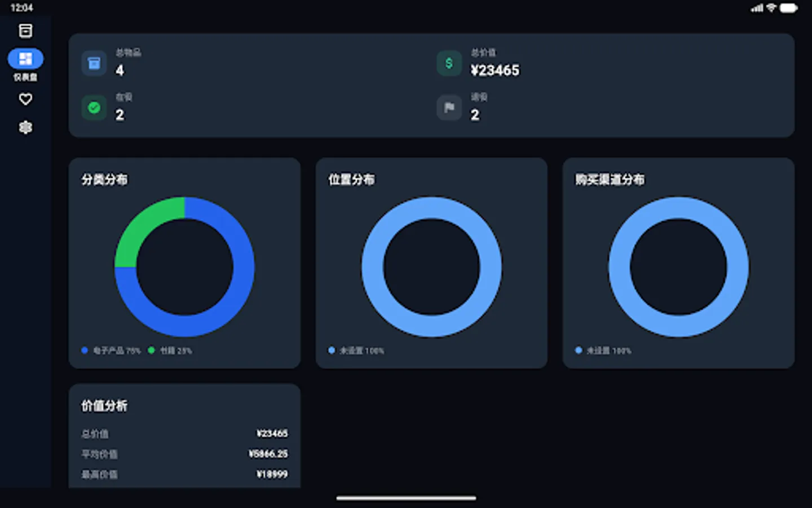Click the green checkmark icon beside 在役

pos(94,107)
